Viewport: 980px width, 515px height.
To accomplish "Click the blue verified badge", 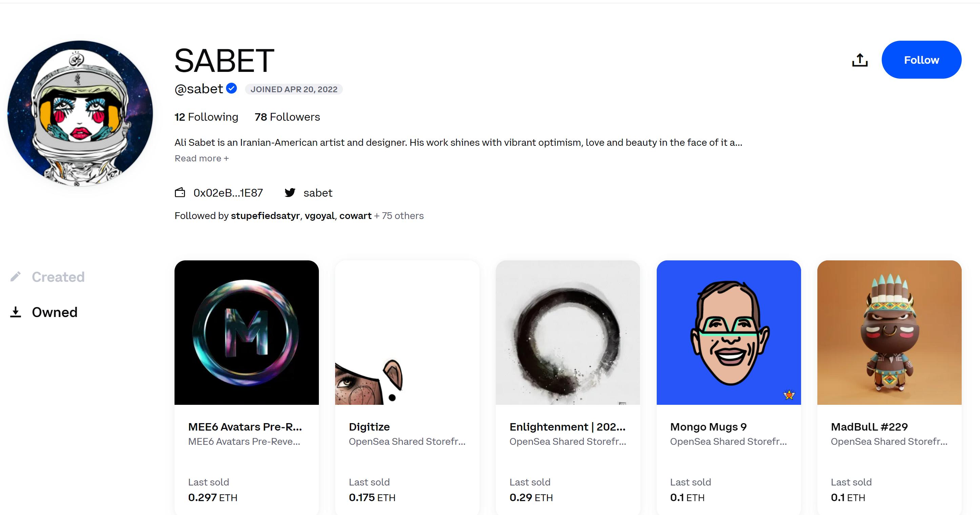I will pyautogui.click(x=231, y=88).
